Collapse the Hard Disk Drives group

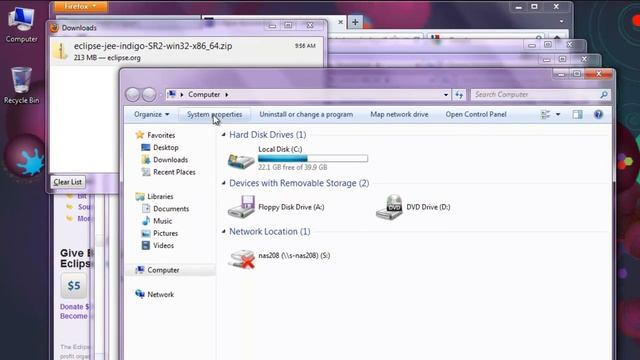point(224,134)
